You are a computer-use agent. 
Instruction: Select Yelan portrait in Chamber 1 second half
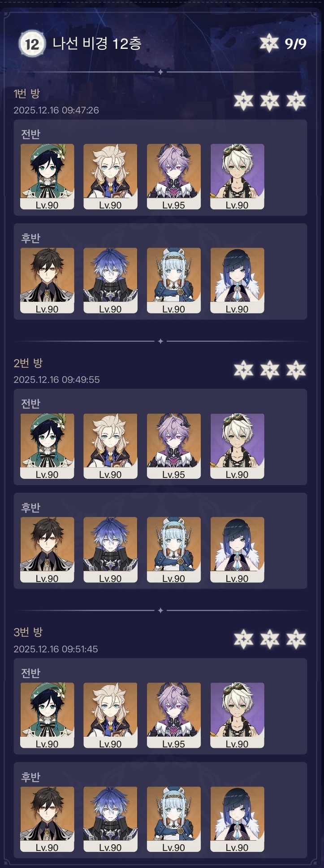point(237,281)
